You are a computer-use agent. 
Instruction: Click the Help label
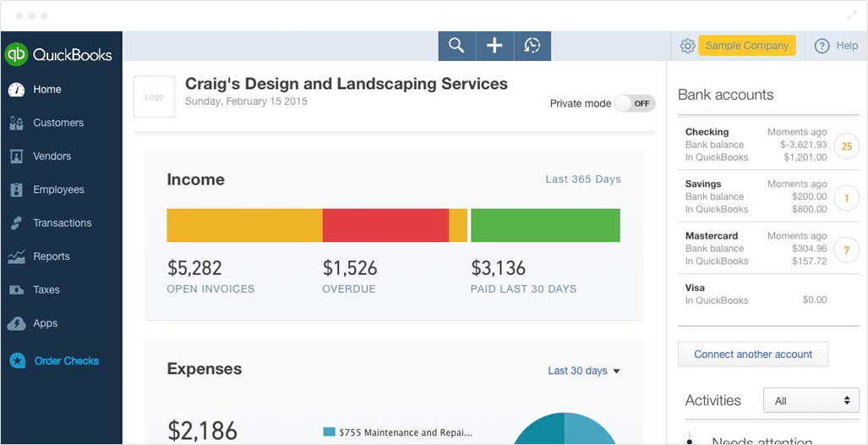coord(846,46)
